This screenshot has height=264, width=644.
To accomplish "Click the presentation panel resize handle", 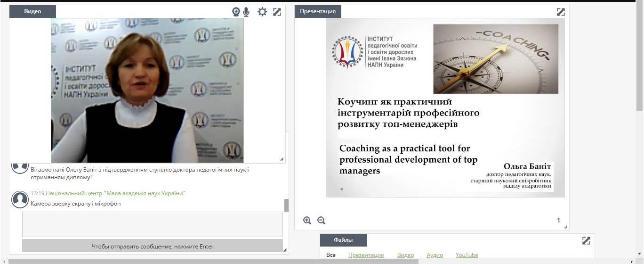I will click(565, 227).
